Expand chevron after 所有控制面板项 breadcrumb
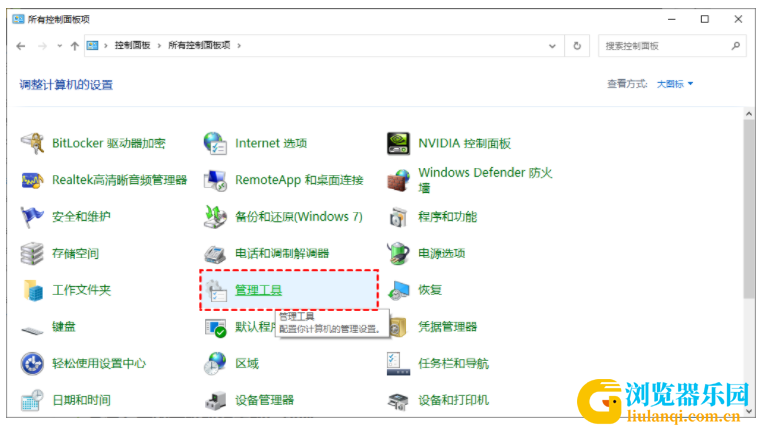 (x=239, y=46)
